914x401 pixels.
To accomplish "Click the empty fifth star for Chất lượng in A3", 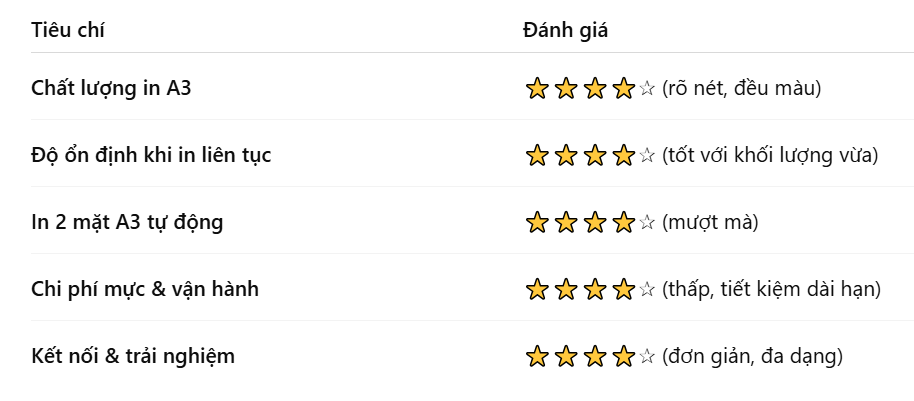I will [647, 89].
